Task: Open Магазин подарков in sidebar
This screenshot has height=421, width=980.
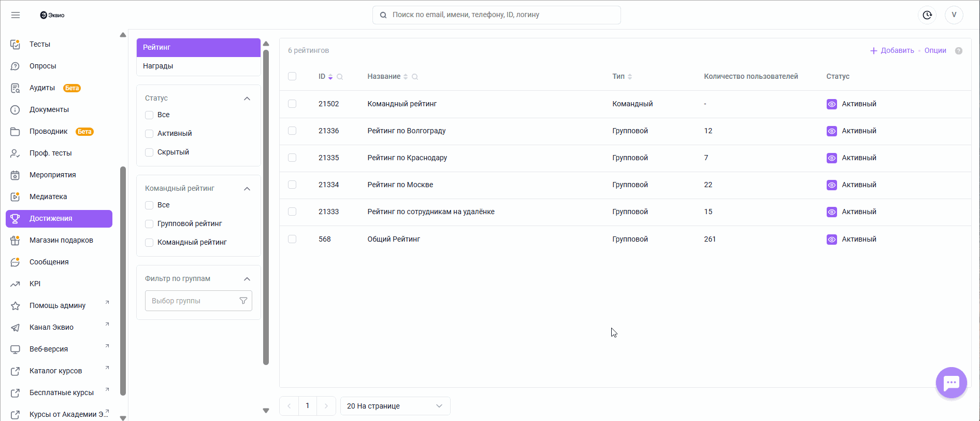Action: tap(61, 240)
